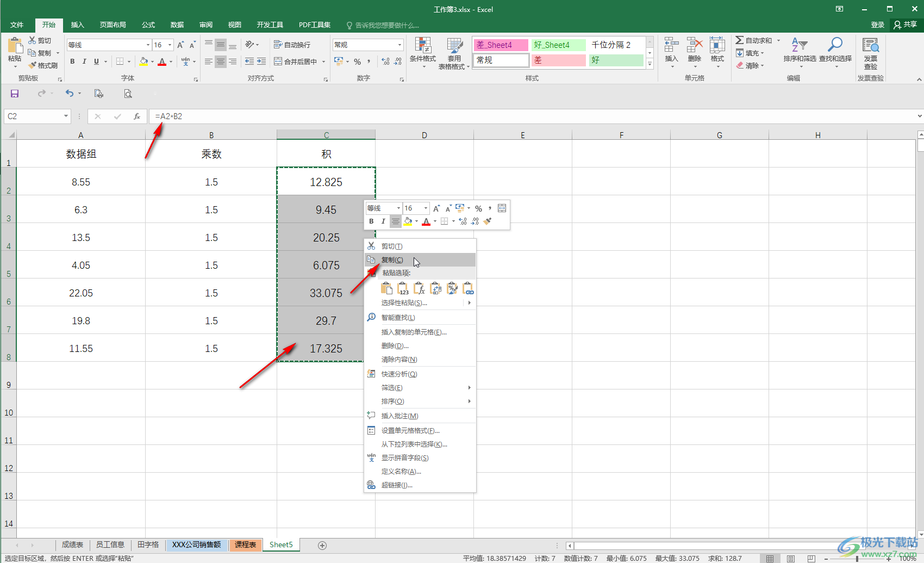Click the invoice check icon

point(871,46)
